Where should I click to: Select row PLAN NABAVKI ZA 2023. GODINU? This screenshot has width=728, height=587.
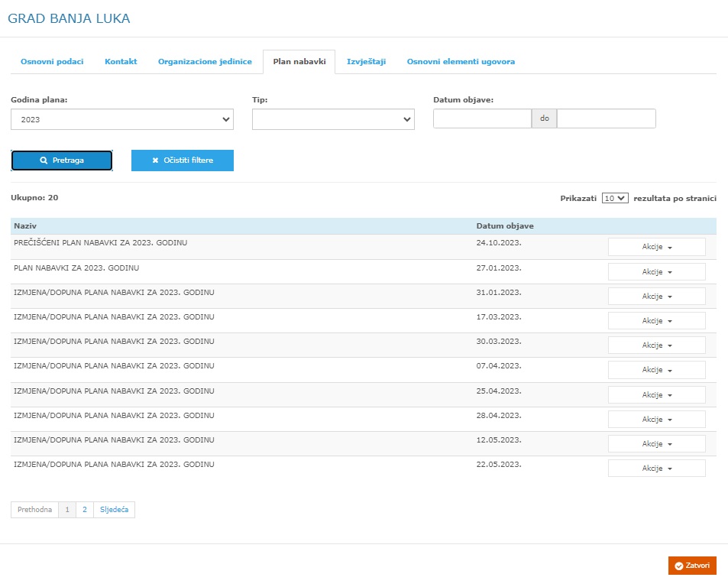(x=364, y=271)
